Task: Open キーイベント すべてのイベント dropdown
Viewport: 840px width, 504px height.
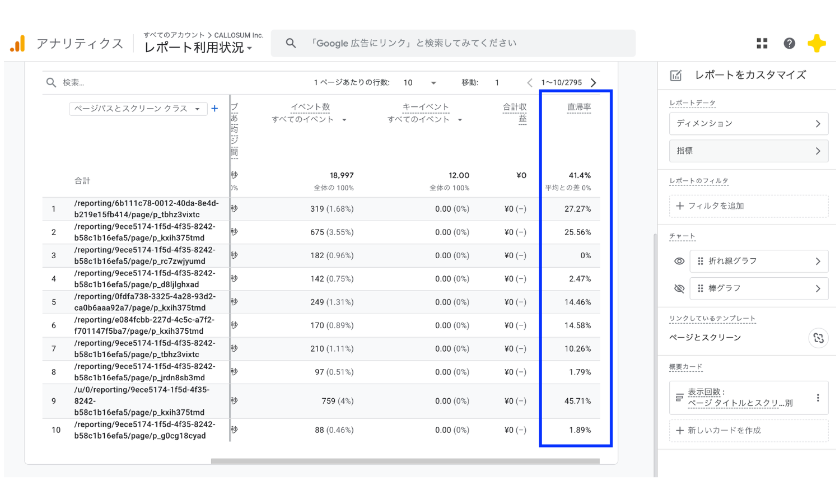Action: point(425,119)
